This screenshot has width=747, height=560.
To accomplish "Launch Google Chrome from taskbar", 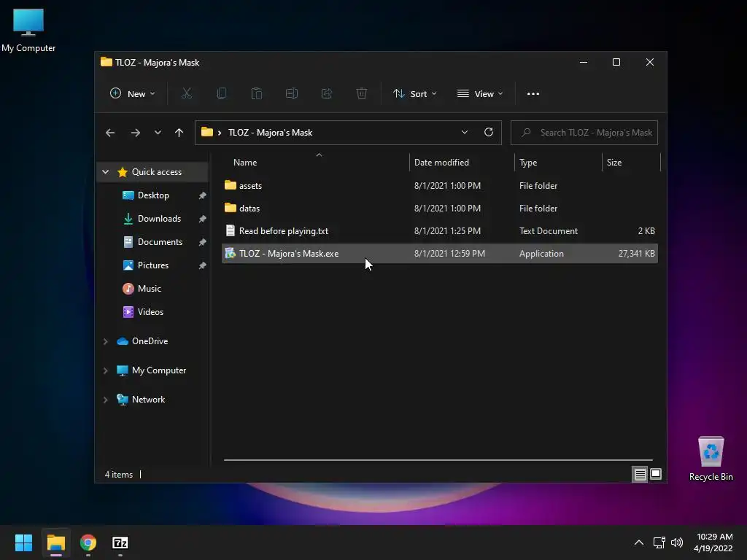I will (88, 542).
